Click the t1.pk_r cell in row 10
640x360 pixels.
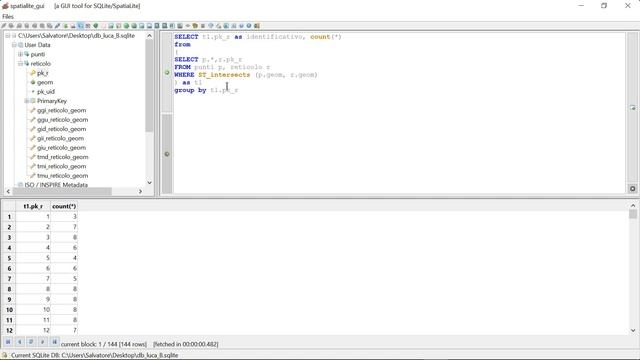coord(33,310)
